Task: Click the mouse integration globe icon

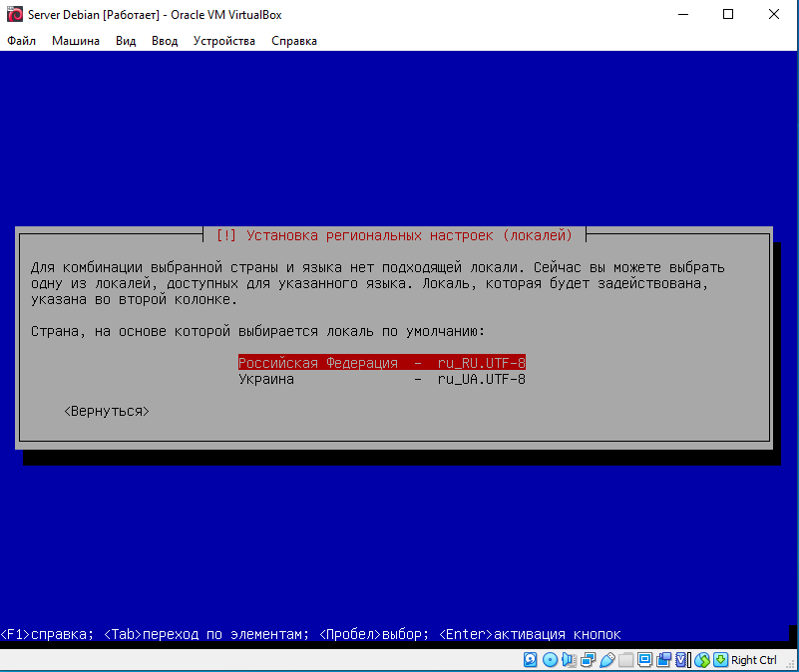Action: tap(701, 660)
